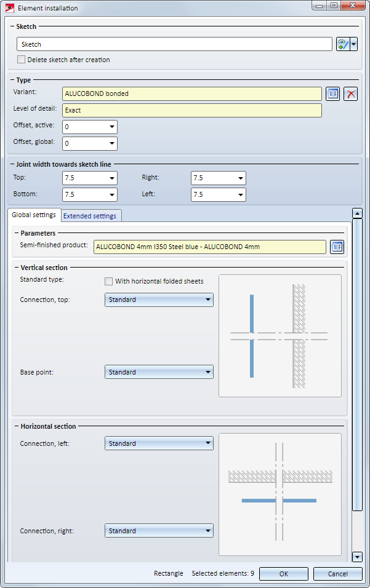Open the Semi-finished product catalogue icon
This screenshot has height=588, width=370.
click(337, 247)
